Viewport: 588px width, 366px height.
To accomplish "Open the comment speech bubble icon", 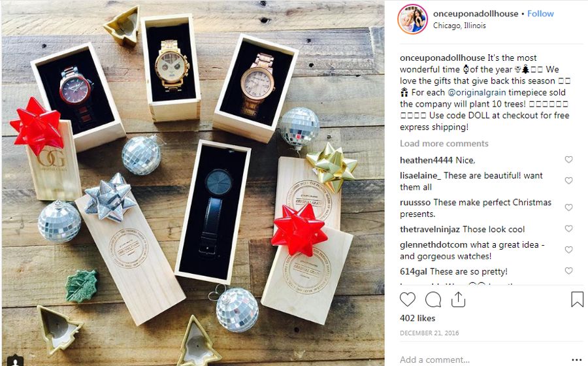I will click(433, 299).
